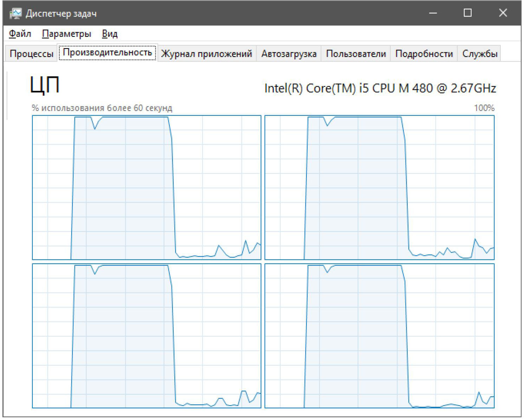Screen dimensions: 525x420
Task: Select the Производительность tab
Action: click(107, 53)
